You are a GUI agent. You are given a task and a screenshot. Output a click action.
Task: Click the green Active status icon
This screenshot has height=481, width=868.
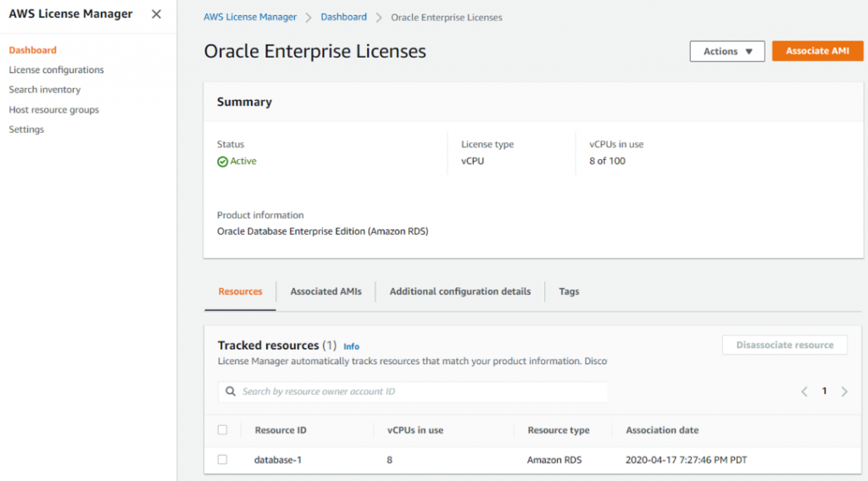[x=222, y=162]
